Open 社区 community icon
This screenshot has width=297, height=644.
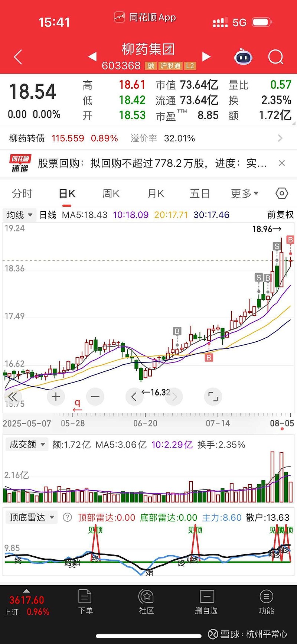click(x=146, y=602)
